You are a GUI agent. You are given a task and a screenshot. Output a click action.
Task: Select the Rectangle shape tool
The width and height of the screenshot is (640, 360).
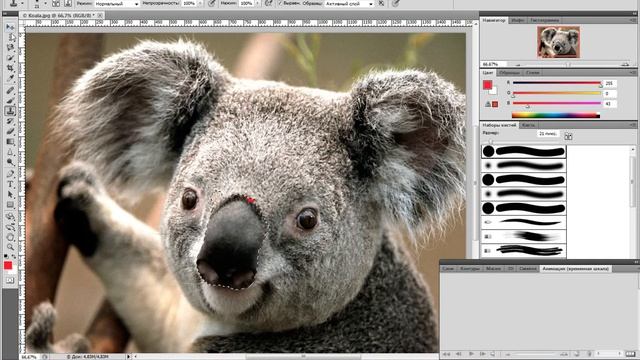coord(10,205)
